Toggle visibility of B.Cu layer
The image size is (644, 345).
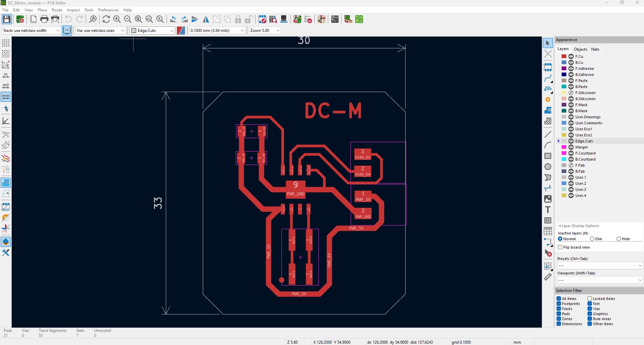coord(571,62)
